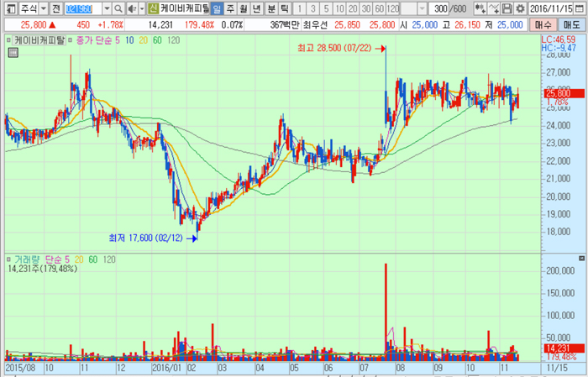
Task: Click the add indicator icon with plus
Action: (x=480, y=8)
